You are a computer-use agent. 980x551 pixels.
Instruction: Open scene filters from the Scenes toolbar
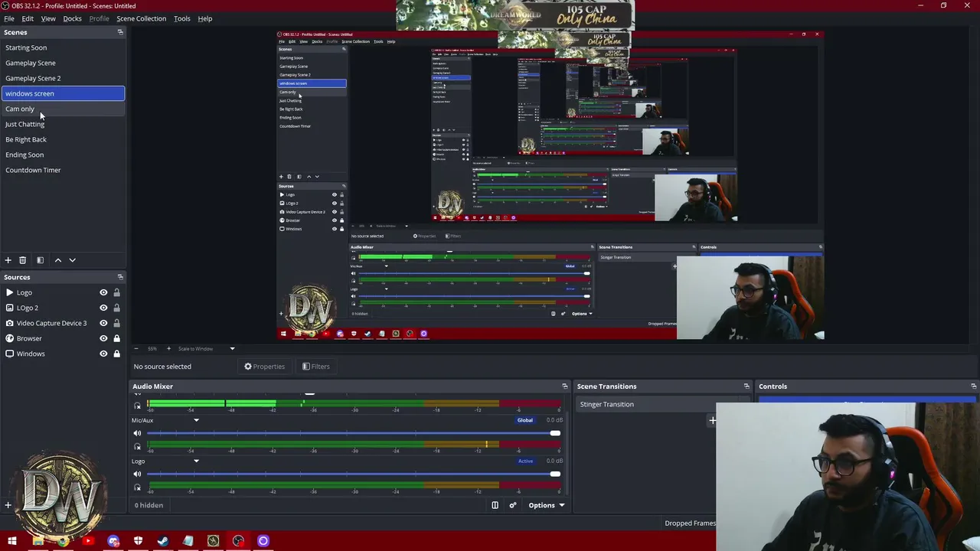41,260
